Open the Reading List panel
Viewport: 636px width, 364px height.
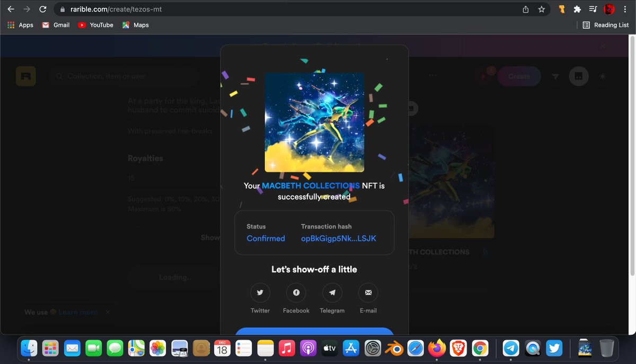click(x=605, y=25)
